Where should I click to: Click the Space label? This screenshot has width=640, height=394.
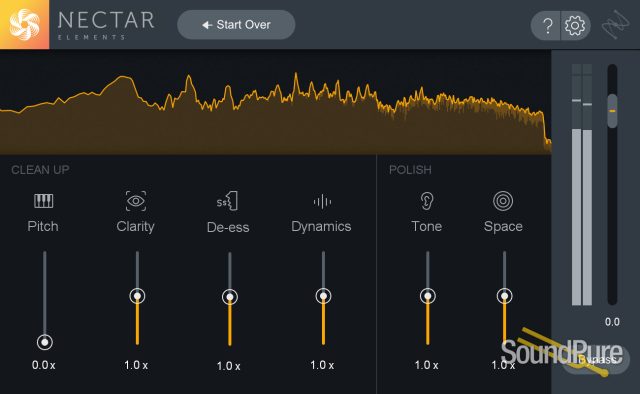503,227
